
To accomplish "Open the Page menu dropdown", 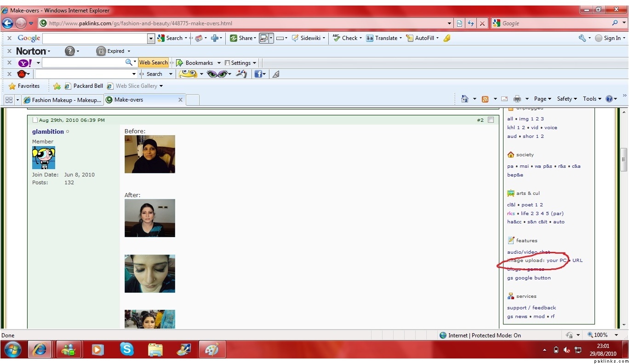I will pyautogui.click(x=543, y=99).
